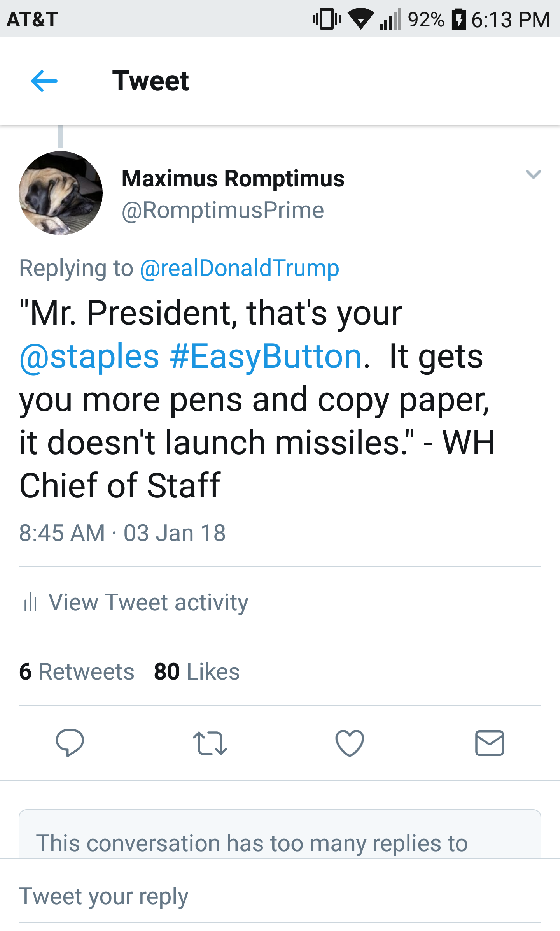Open the @RomptimusPrime username
This screenshot has height=931, width=560.
point(223,211)
